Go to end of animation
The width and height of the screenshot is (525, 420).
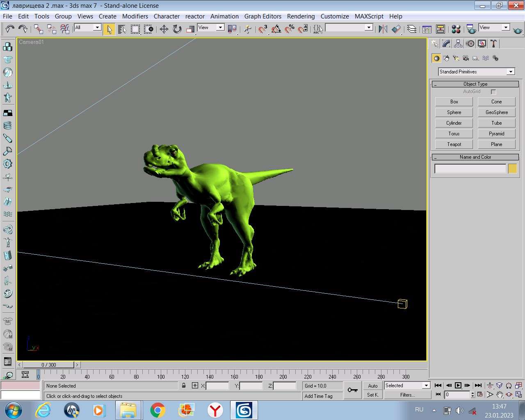click(x=478, y=386)
